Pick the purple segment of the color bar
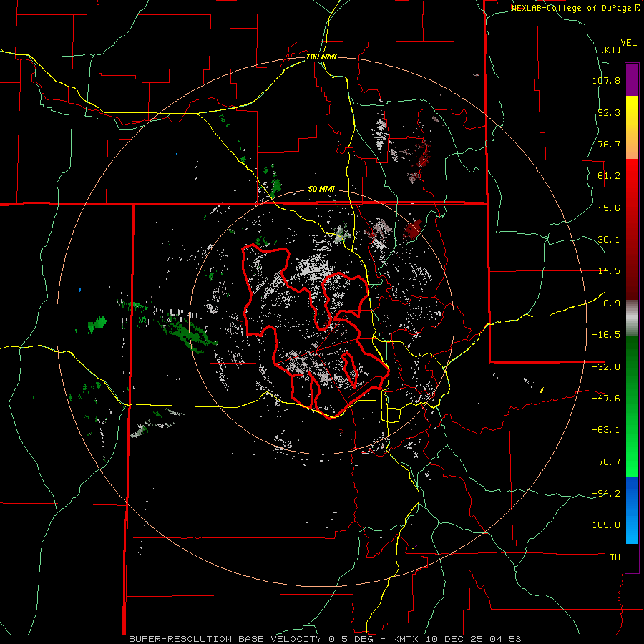644x644 pixels. [x=632, y=80]
